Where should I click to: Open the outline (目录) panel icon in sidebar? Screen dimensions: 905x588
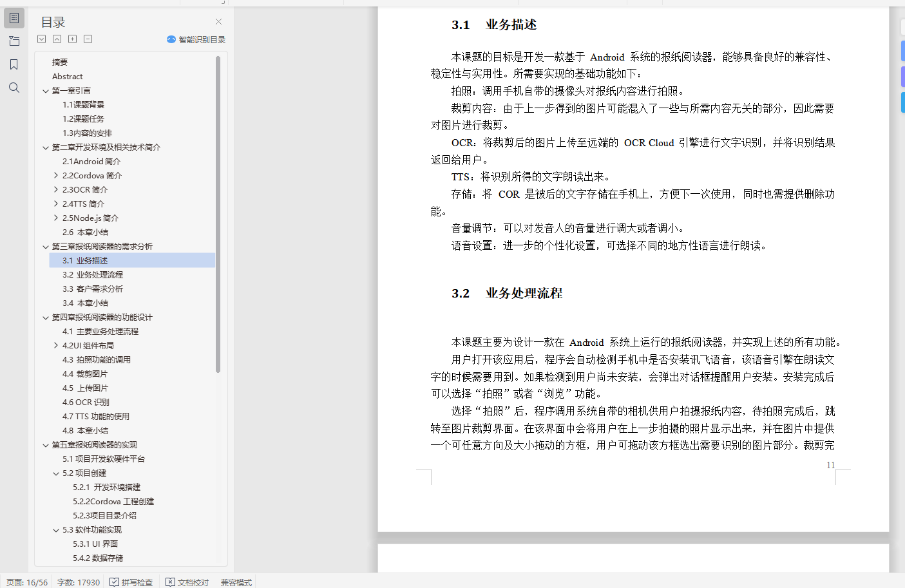pyautogui.click(x=14, y=18)
